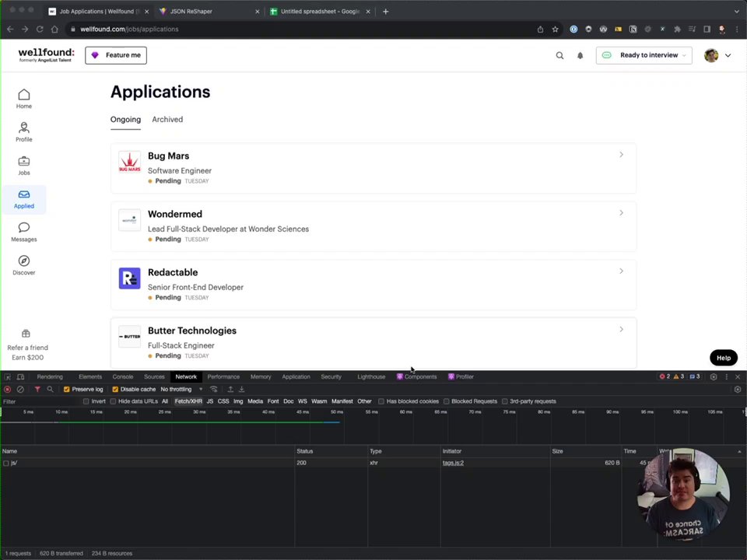Open the notifications bell
The image size is (747, 560).
[580, 56]
